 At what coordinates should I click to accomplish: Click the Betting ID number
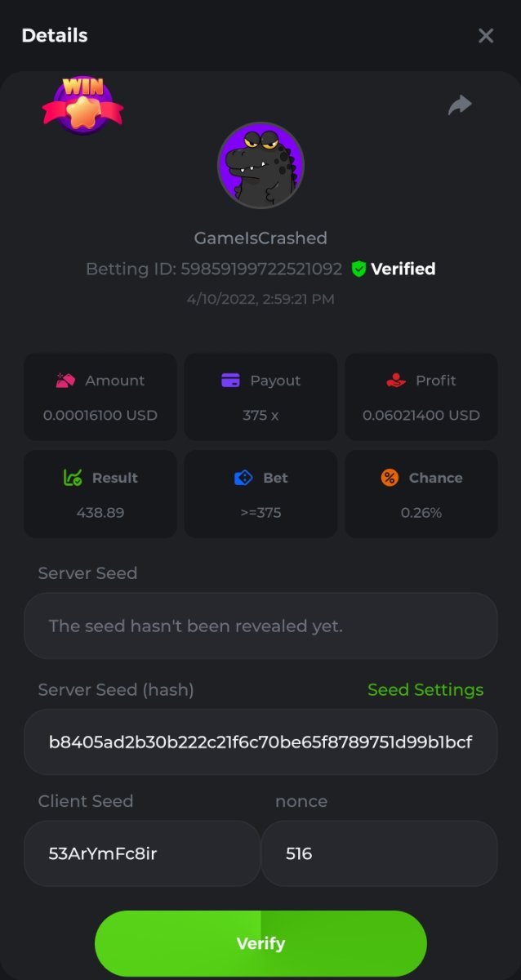(261, 269)
